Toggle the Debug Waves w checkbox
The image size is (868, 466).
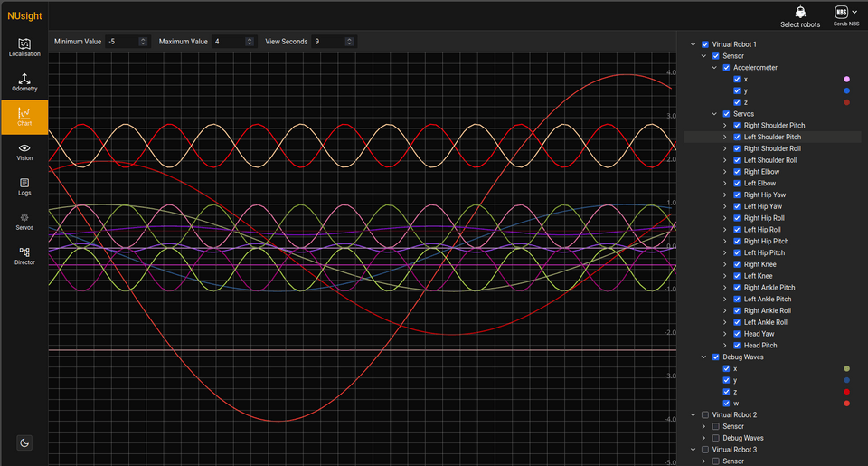coord(726,404)
